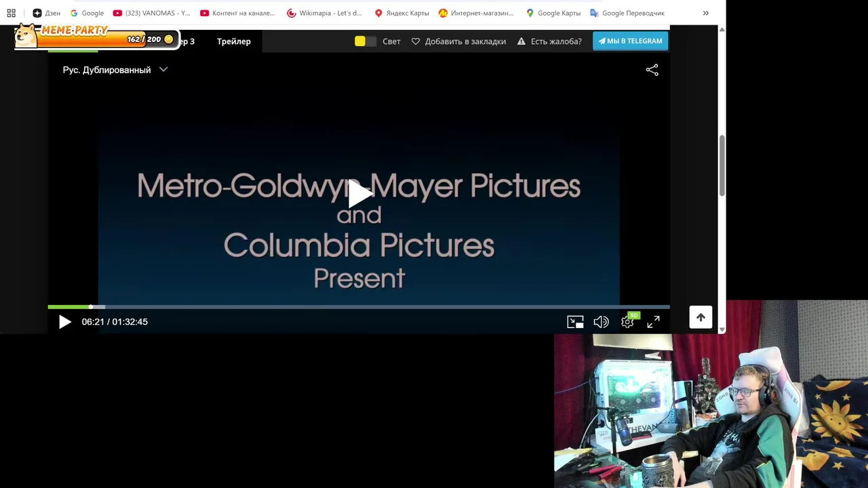Click the video progress bar
The width and height of the screenshot is (868, 488).
click(359, 307)
